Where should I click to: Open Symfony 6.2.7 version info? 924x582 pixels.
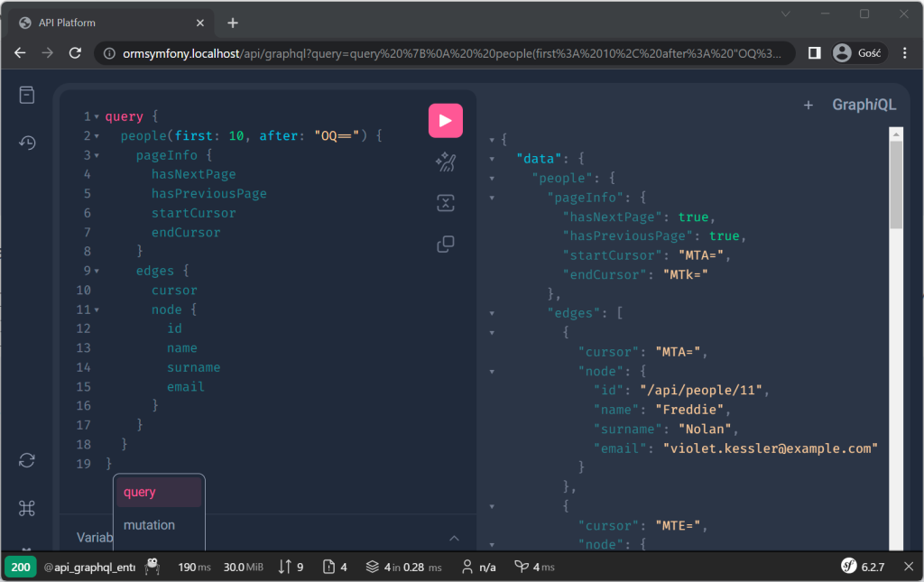tap(864, 567)
